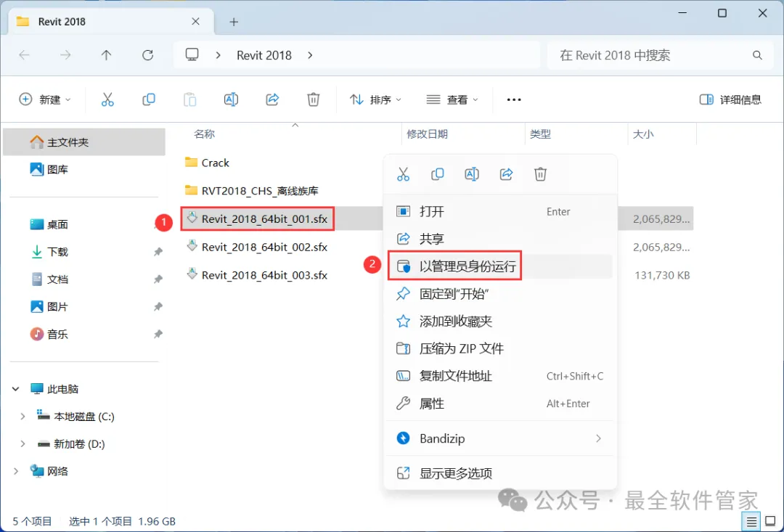
Task: Open 属性 from the context menu
Action: [x=500, y=404]
